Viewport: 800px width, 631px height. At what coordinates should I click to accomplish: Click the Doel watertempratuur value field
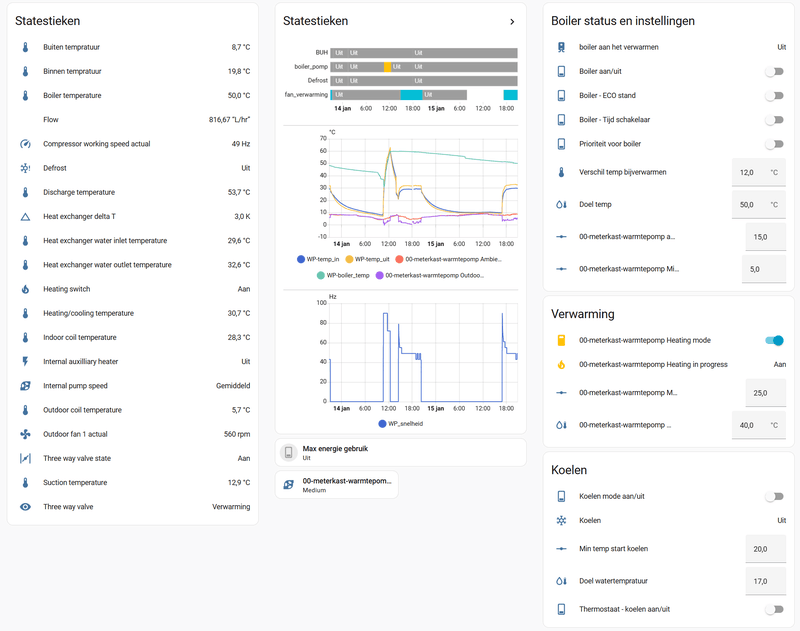pyautogui.click(x=764, y=580)
